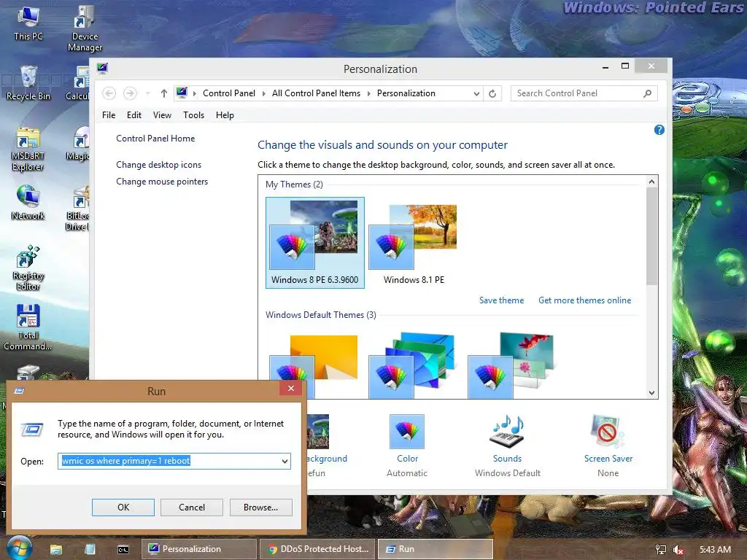Open Personalization help icon
Viewport: 747px width, 560px height.
click(x=659, y=130)
